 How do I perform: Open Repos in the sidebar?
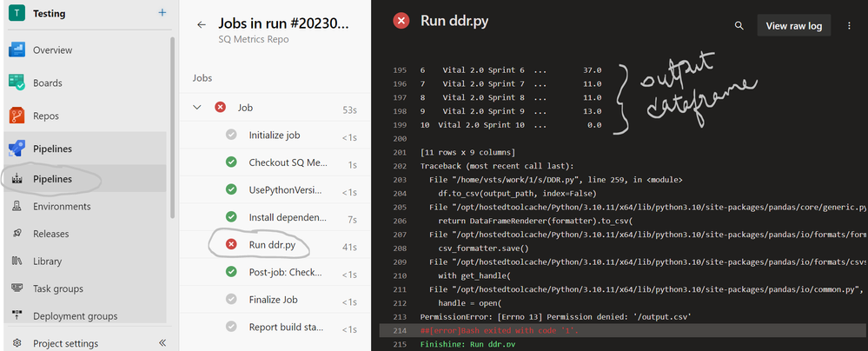pyautogui.click(x=45, y=116)
